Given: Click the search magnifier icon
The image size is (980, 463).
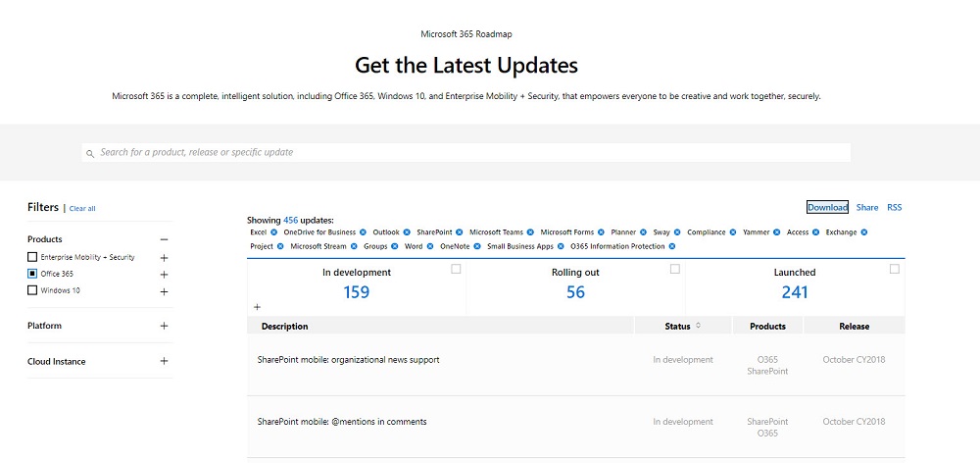Looking at the screenshot, I should coord(90,153).
